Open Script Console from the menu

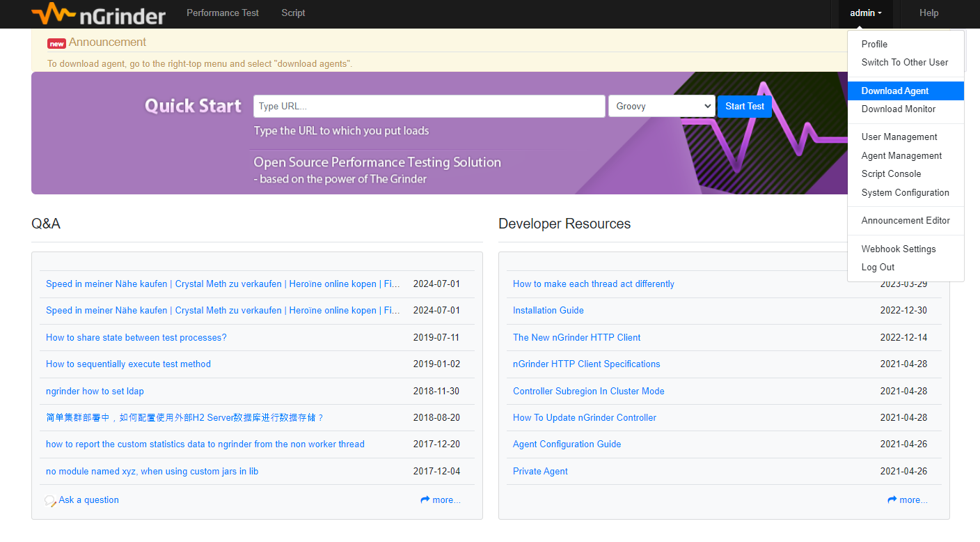pos(906,173)
